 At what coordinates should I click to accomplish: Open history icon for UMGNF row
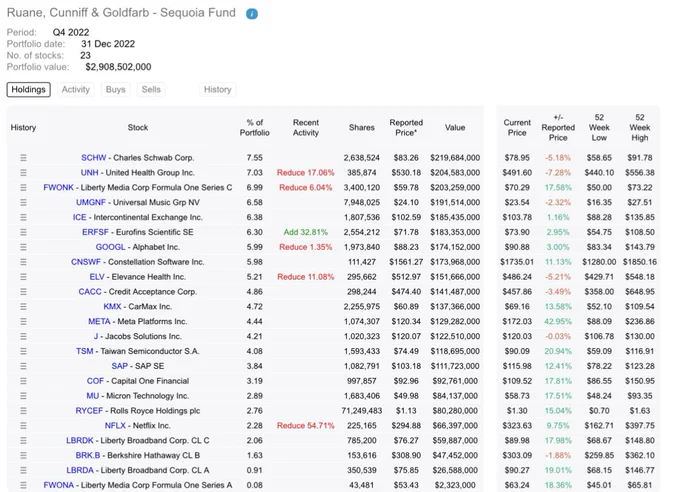[x=23, y=203]
